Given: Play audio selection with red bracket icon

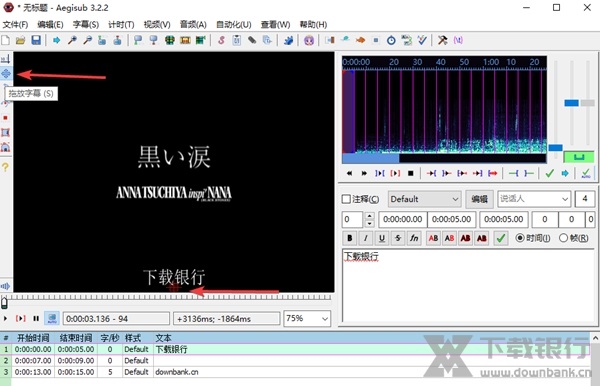Looking at the screenshot, I should (x=395, y=173).
